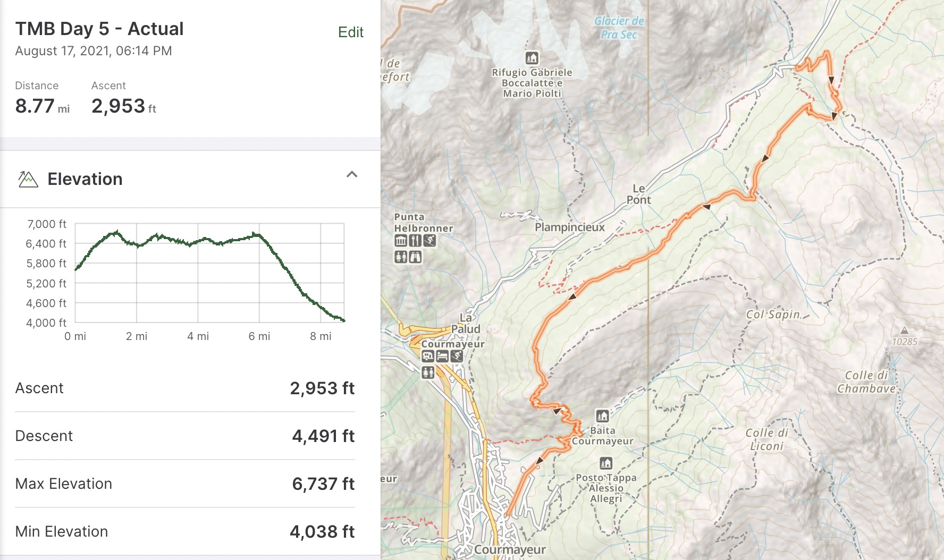Click the TMB Day 5 - Actual title

click(99, 29)
